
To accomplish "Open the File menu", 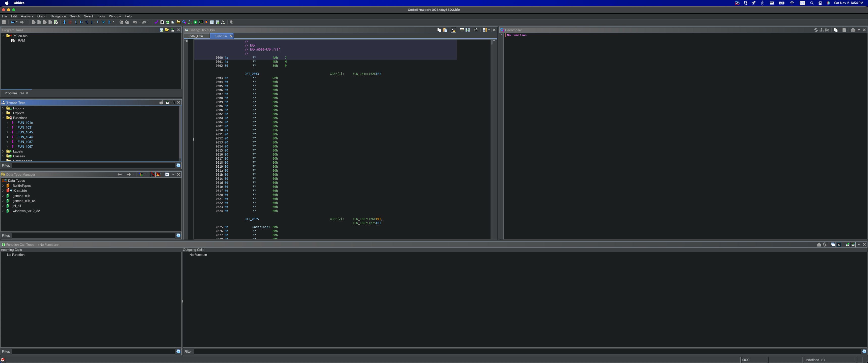I will [x=4, y=16].
